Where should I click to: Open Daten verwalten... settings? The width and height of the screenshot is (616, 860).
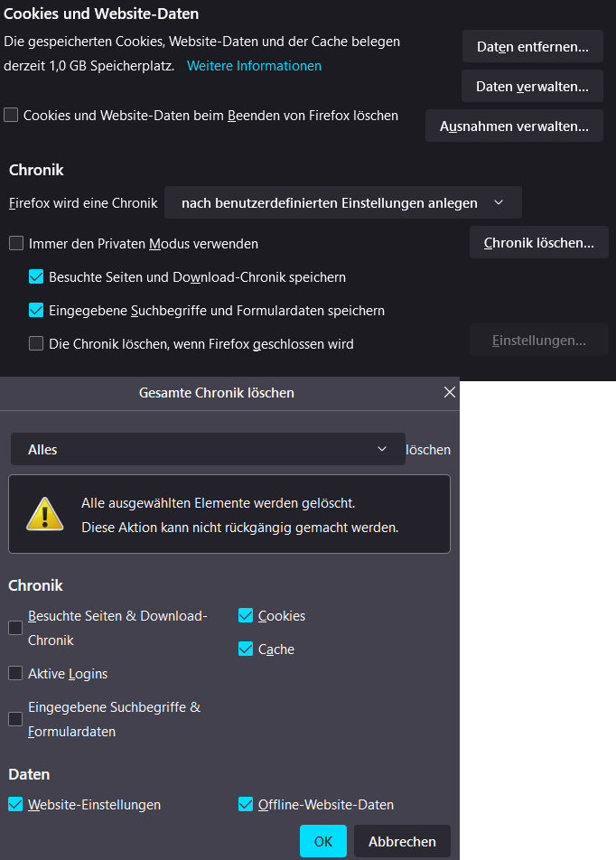[532, 87]
